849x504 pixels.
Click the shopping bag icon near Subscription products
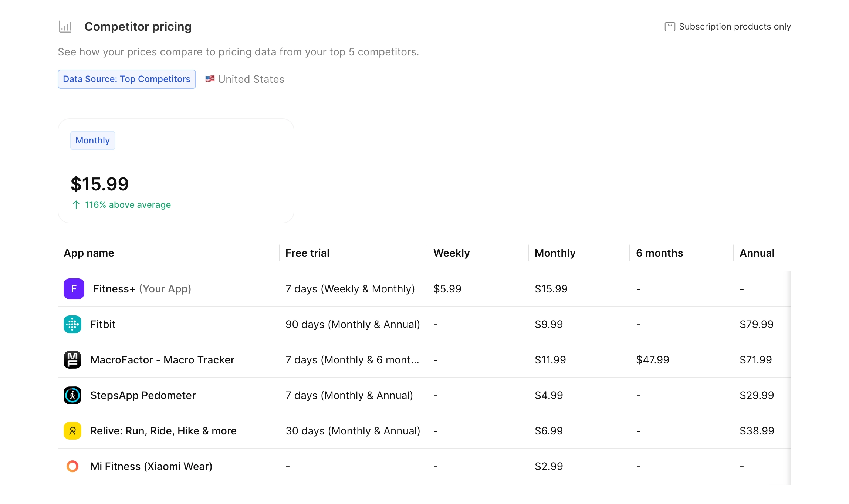pyautogui.click(x=669, y=26)
